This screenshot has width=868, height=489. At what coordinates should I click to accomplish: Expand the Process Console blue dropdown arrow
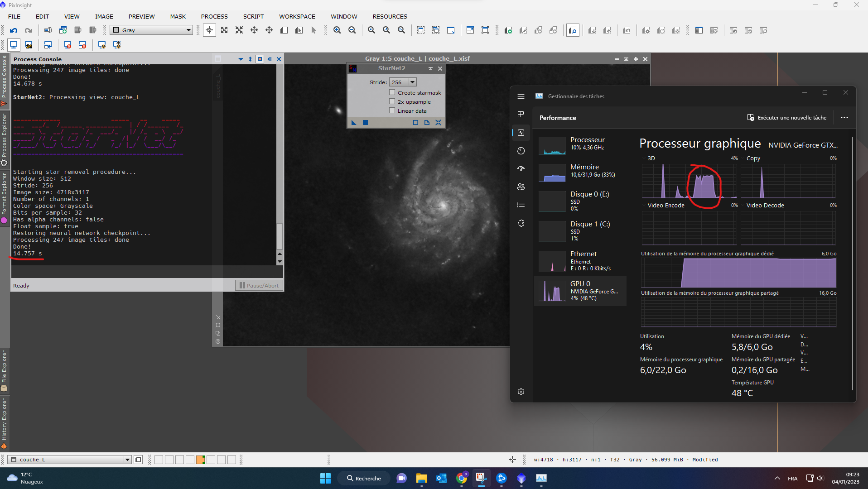241,59
